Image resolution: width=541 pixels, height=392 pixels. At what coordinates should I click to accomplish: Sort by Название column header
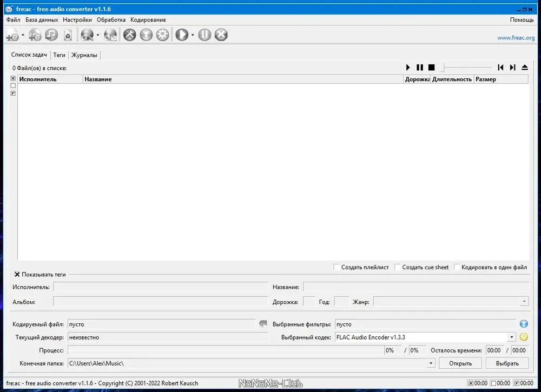pos(243,79)
